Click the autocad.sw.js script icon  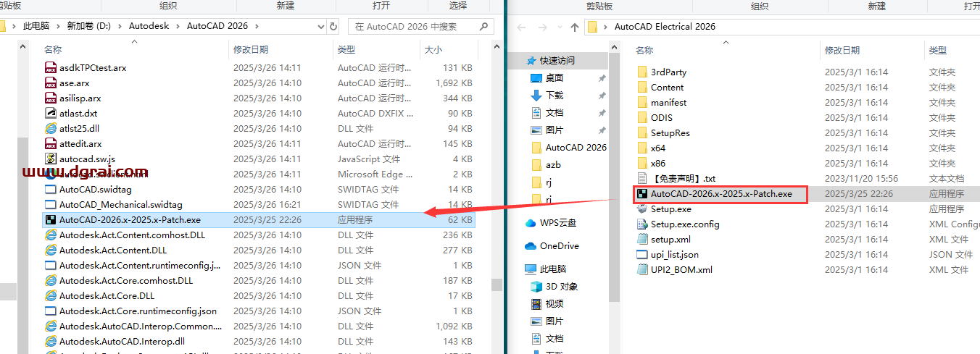pyautogui.click(x=51, y=159)
